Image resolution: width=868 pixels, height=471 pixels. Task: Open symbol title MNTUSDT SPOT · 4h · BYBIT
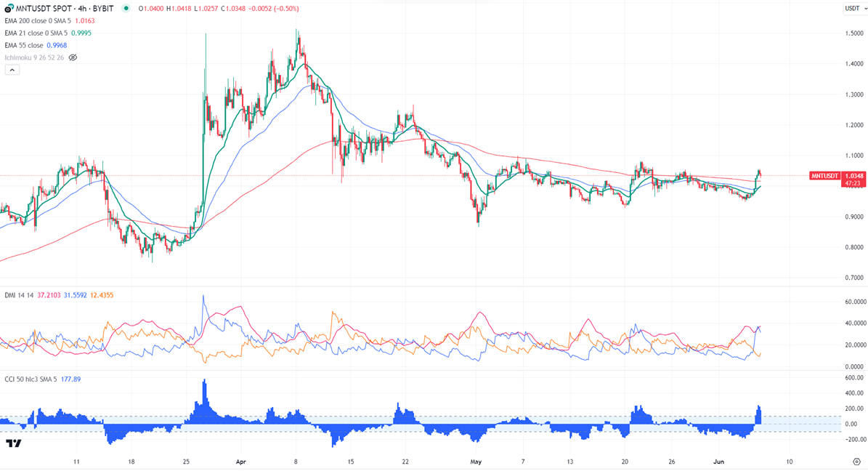(64, 9)
